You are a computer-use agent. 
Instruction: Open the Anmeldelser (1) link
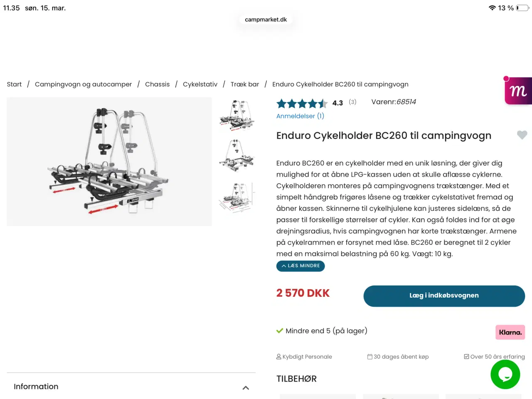[300, 116]
